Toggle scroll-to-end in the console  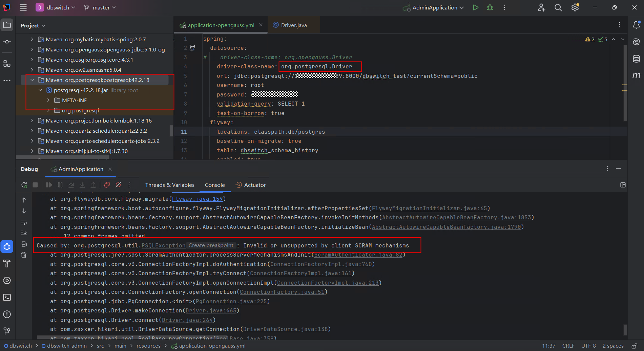pyautogui.click(x=24, y=233)
